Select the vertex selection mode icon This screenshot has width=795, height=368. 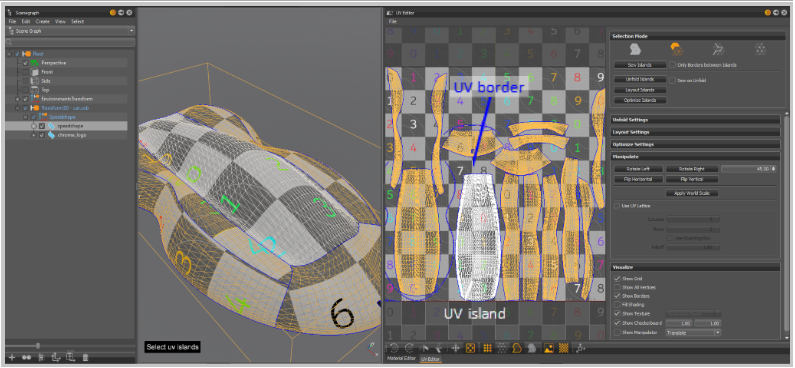click(760, 49)
